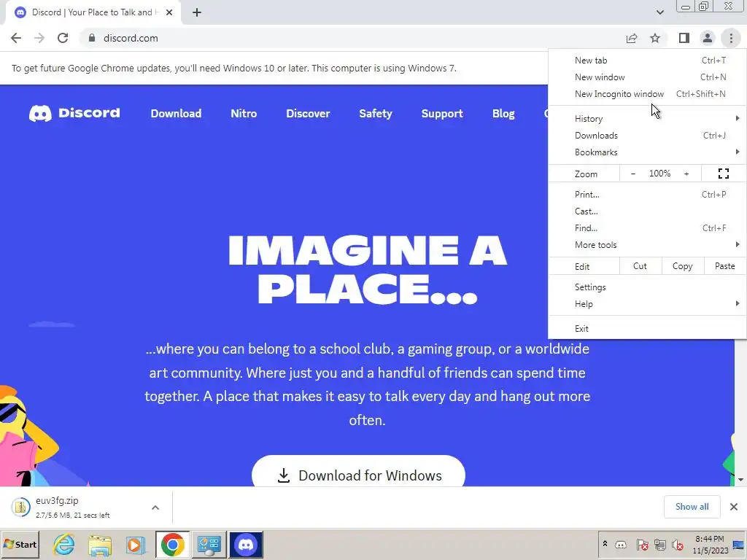Expand the Bookmarks submenu
The width and height of the screenshot is (747, 560).
click(x=647, y=152)
